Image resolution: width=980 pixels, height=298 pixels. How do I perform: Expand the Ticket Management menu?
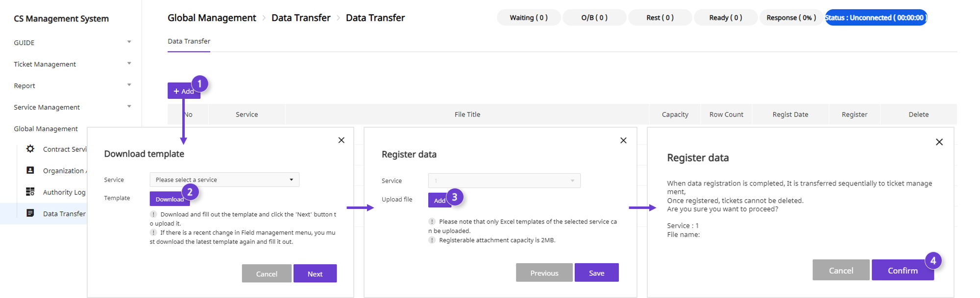(x=129, y=64)
